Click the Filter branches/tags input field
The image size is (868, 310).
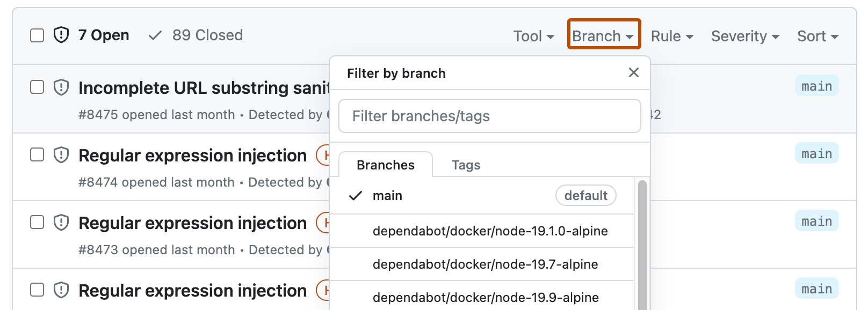(489, 116)
